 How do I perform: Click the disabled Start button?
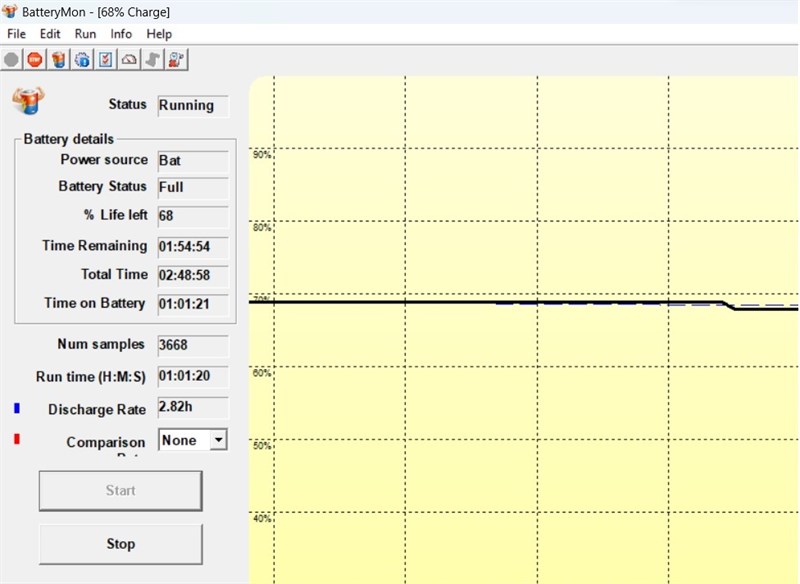[x=121, y=490]
